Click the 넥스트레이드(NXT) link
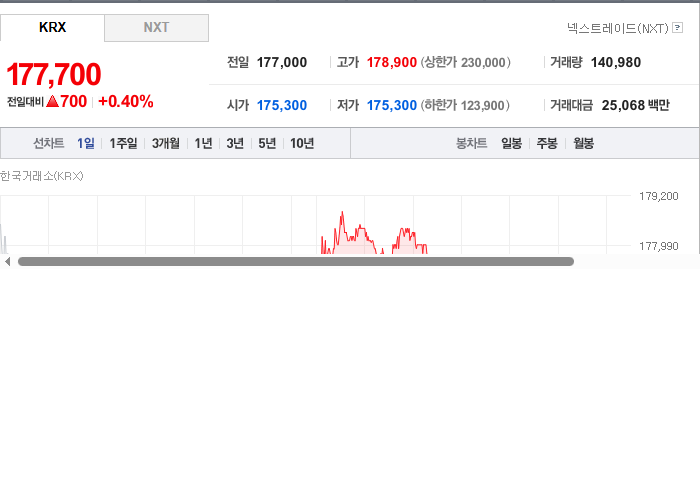This screenshot has height=490, width=700. pyautogui.click(x=618, y=28)
